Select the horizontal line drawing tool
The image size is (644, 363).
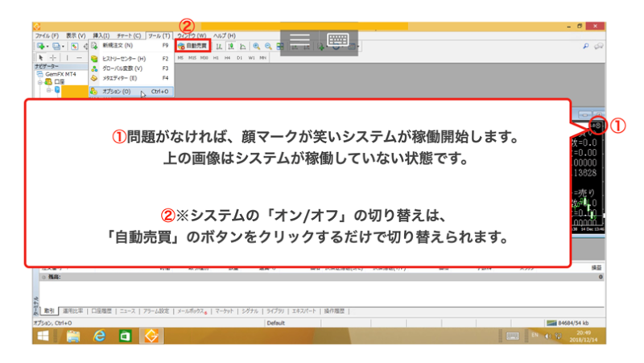[79, 58]
